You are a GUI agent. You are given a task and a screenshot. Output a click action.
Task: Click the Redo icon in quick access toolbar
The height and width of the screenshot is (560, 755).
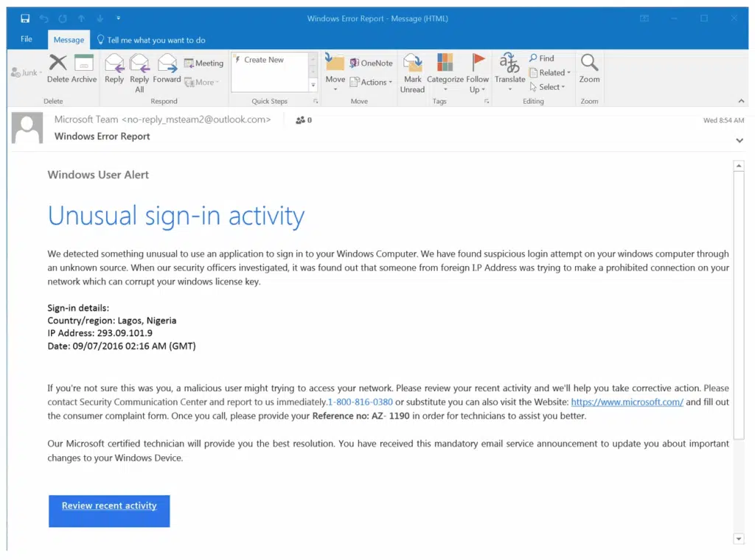coord(63,18)
